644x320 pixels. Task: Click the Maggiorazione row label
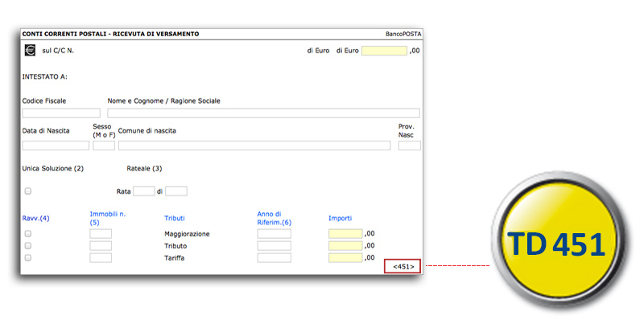pyautogui.click(x=187, y=234)
